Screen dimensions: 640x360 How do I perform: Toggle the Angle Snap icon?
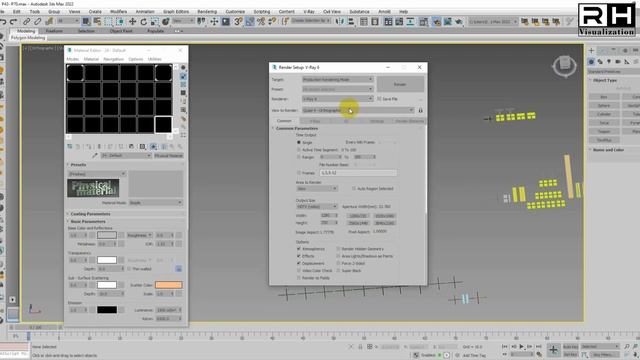tap(249, 22)
